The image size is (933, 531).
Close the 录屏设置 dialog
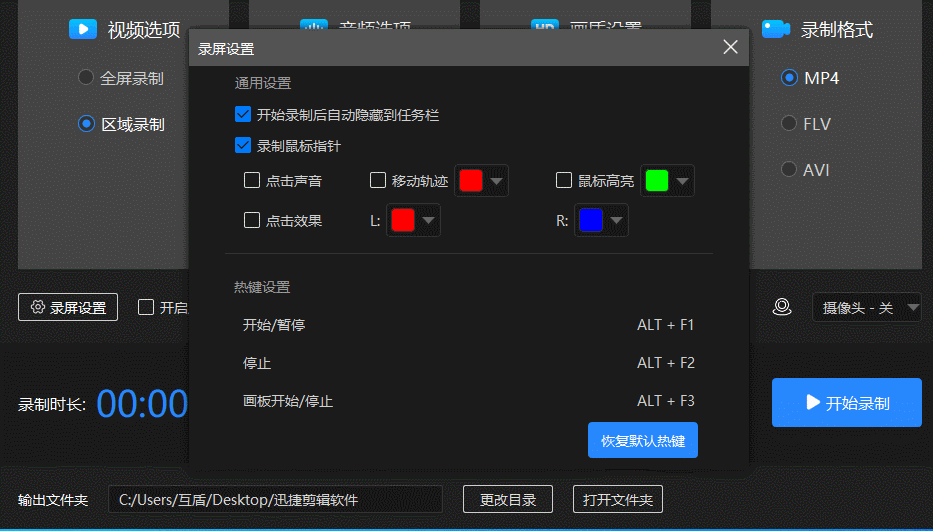tap(730, 47)
